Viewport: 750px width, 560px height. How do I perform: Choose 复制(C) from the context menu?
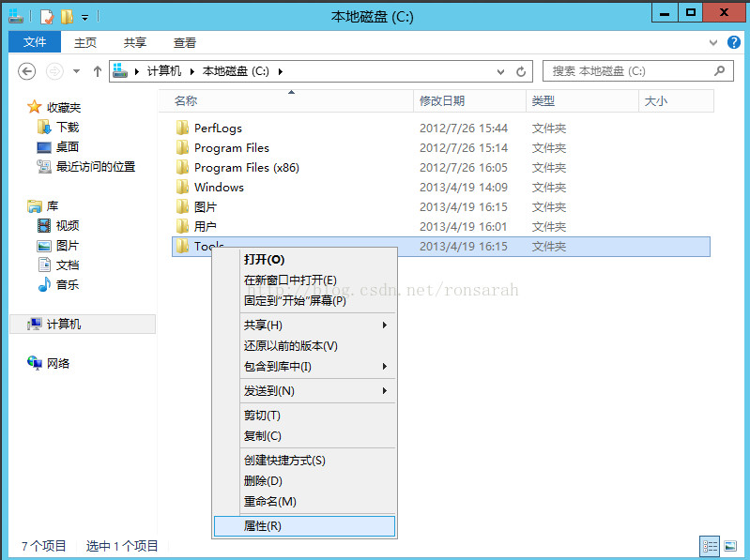(x=304, y=436)
